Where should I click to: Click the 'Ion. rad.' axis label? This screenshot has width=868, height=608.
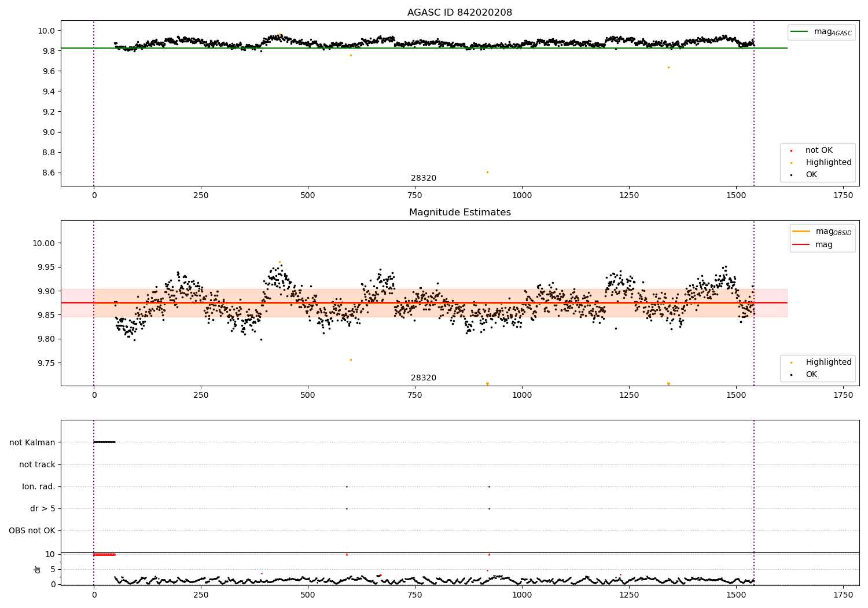coord(39,486)
